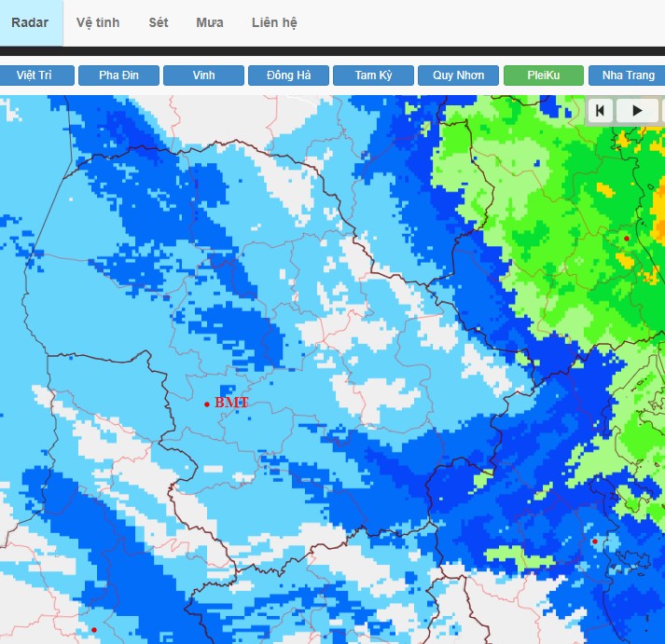This screenshot has width=665, height=644.
Task: Select the Pha Đin radar station
Action: tap(118, 75)
